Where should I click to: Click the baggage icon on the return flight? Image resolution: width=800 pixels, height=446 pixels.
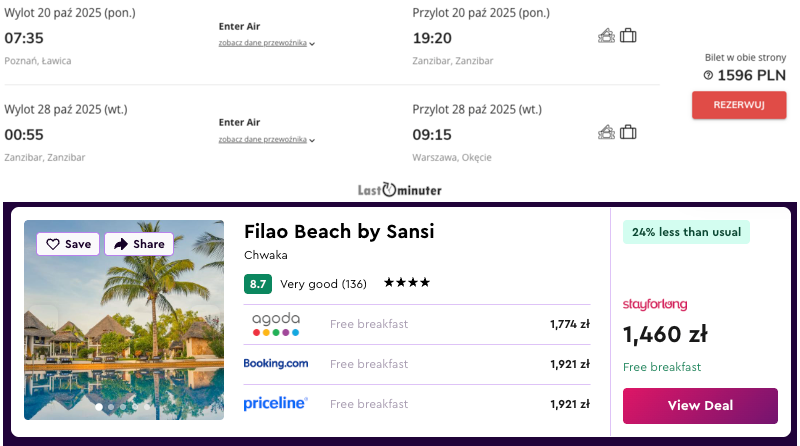628,132
